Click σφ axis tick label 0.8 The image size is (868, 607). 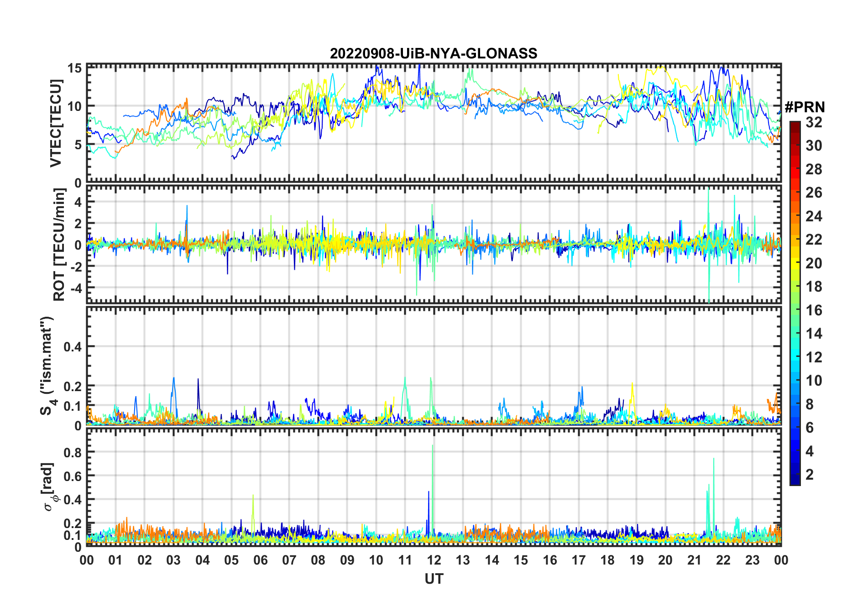pos(73,452)
